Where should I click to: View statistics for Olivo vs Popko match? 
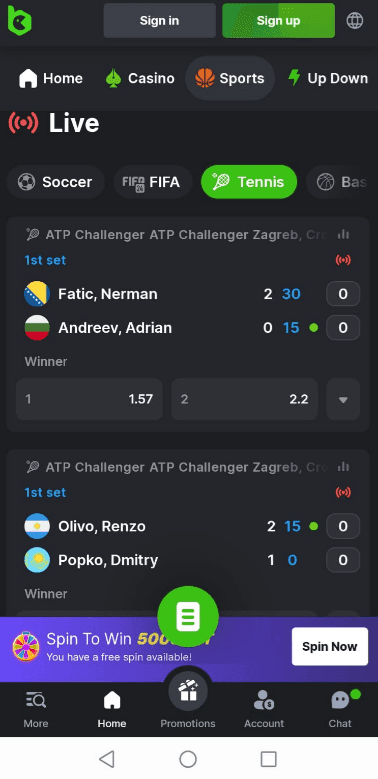343,467
